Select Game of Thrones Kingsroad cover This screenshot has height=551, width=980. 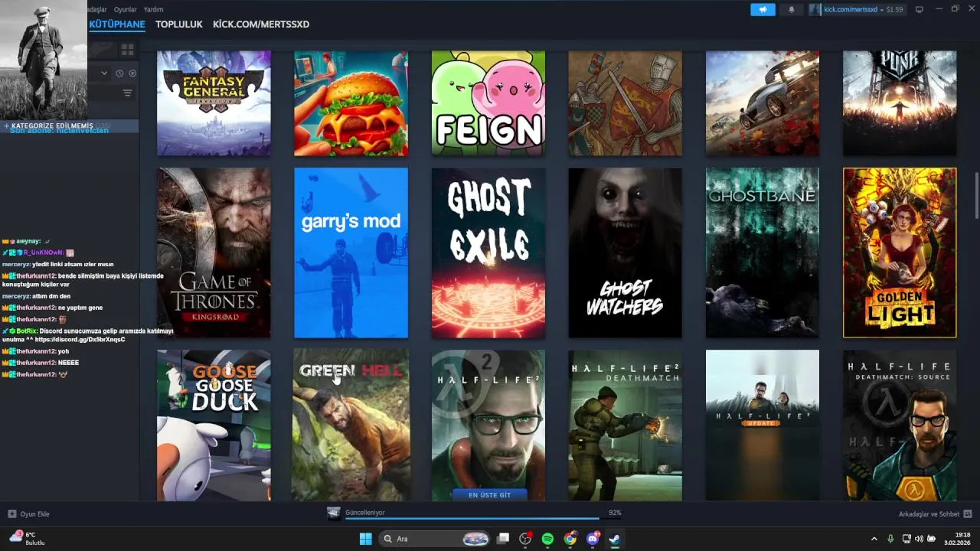point(214,253)
